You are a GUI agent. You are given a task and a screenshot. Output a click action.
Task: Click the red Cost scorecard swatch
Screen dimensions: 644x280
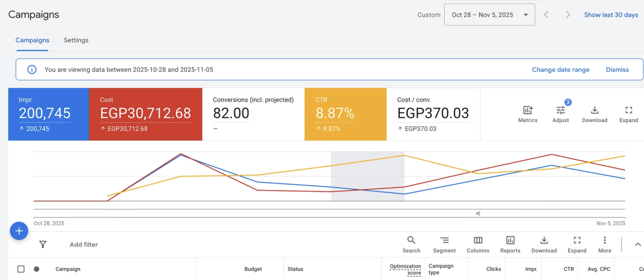tap(145, 114)
